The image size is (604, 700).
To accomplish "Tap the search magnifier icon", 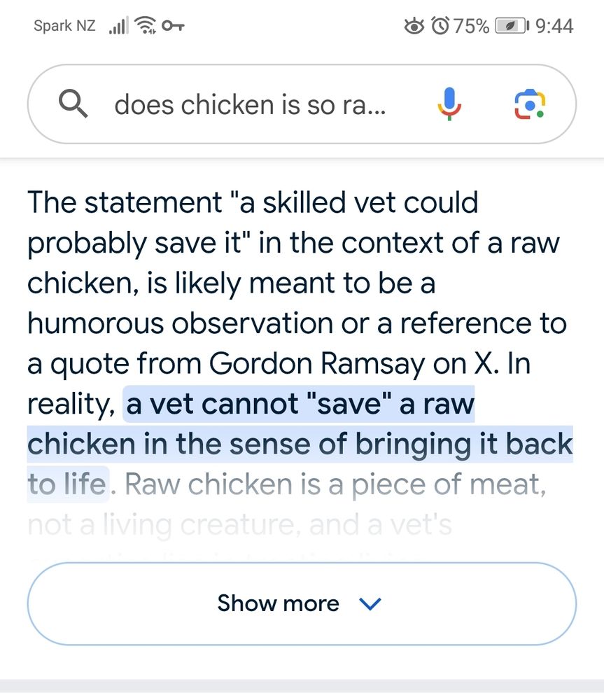I will coord(73,105).
